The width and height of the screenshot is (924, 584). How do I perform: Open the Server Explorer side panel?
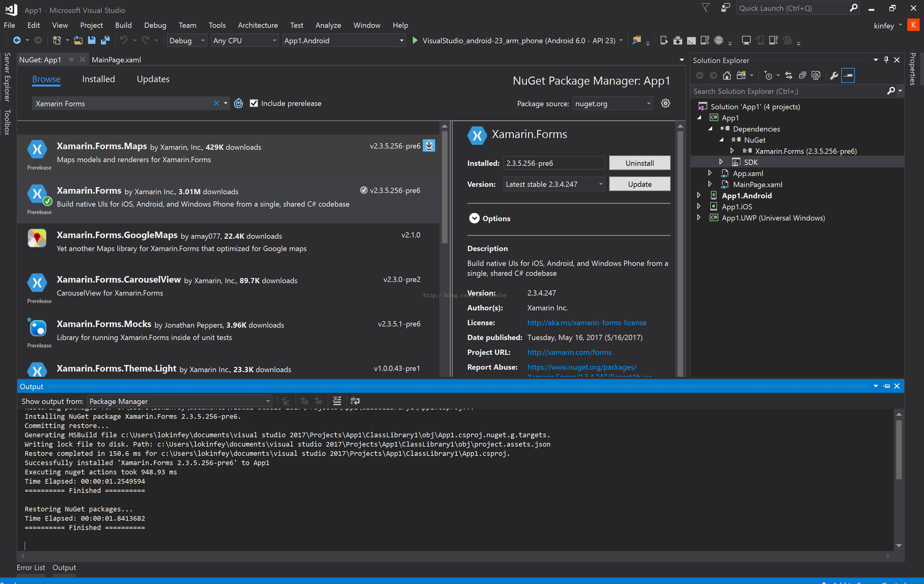pyautogui.click(x=6, y=77)
